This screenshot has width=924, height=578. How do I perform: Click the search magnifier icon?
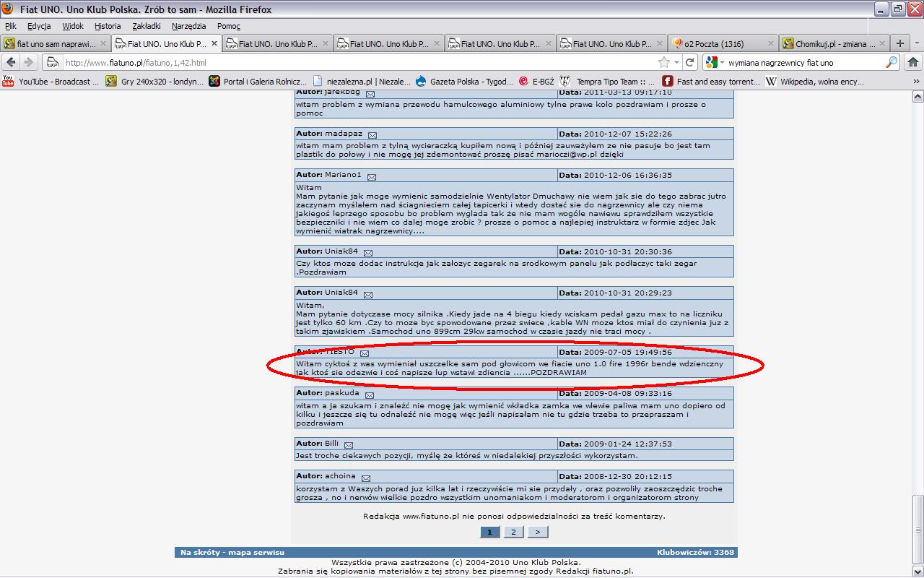coord(892,63)
